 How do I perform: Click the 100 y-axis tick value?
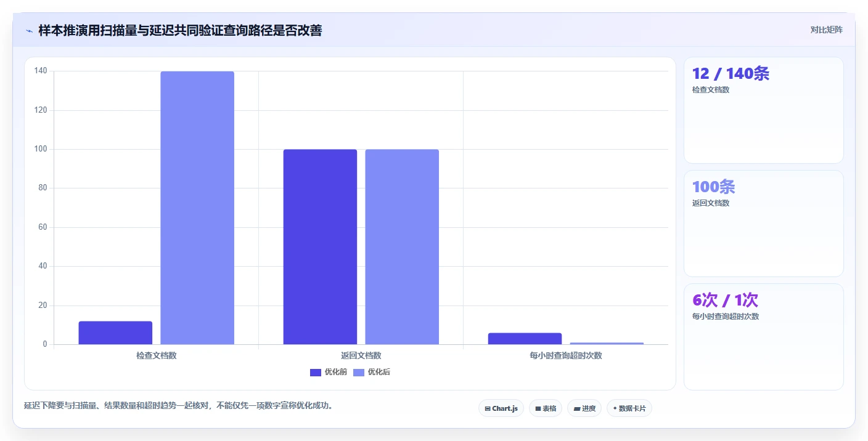coord(41,149)
